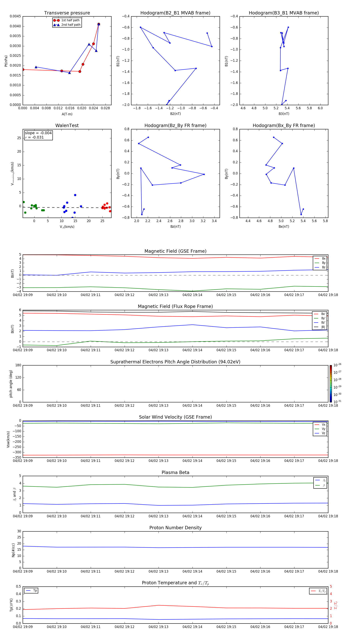Screen dimensions: 351x644
Task: Select the Bx' entry in Flux Rope legend
Action: click(x=320, y=314)
